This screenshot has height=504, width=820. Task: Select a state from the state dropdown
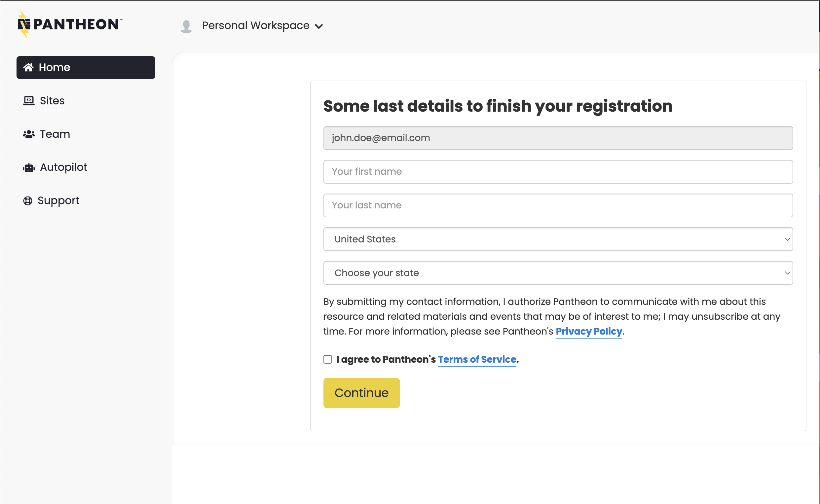click(x=558, y=273)
